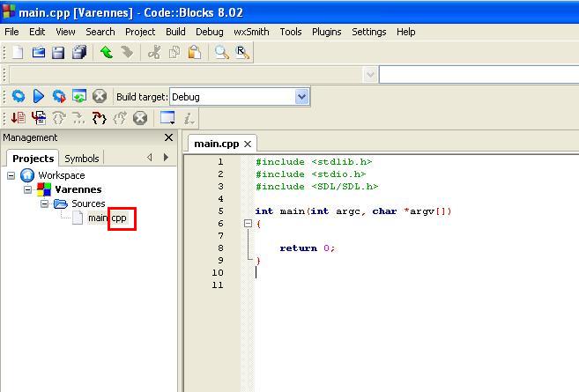Viewport: 579px width, 392px height.
Task: Click the Build and run icon
Action: click(x=59, y=96)
